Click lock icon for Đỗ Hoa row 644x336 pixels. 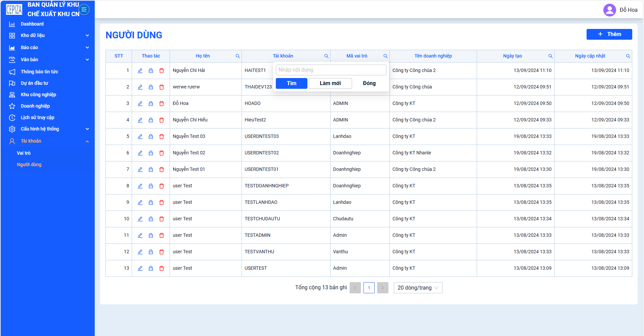click(151, 104)
